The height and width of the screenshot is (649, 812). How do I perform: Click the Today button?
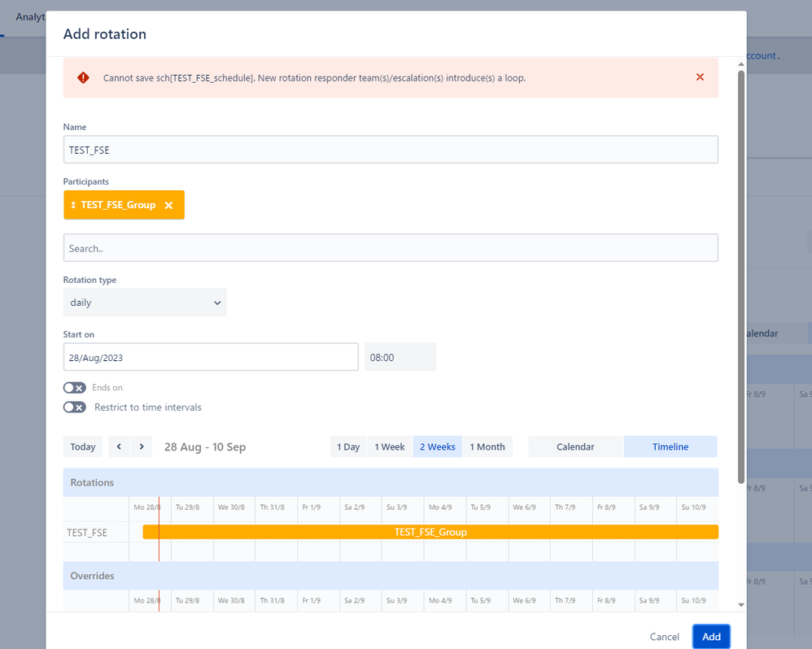click(x=83, y=446)
